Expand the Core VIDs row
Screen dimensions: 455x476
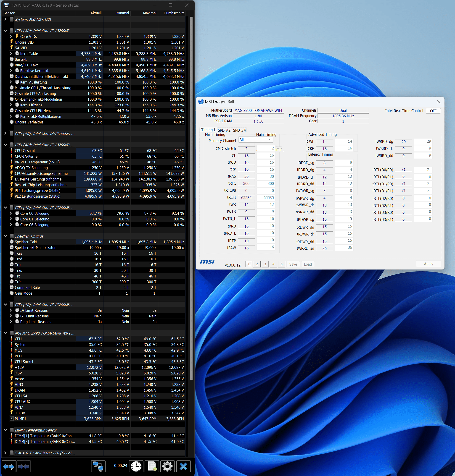click(x=11, y=36)
